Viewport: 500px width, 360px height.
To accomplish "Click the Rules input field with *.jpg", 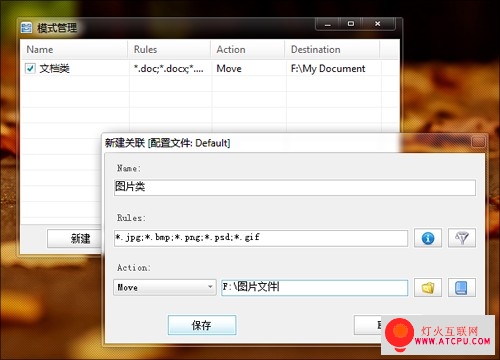I will pos(261,238).
